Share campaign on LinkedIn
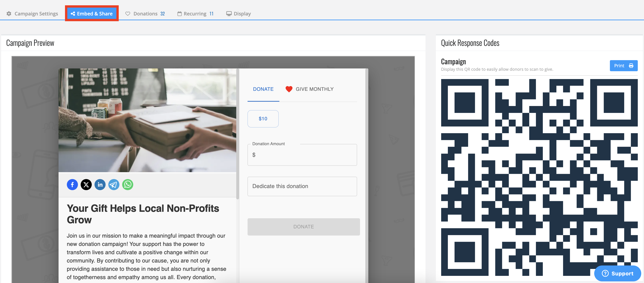Viewport: 644px width, 283px height. click(x=100, y=185)
